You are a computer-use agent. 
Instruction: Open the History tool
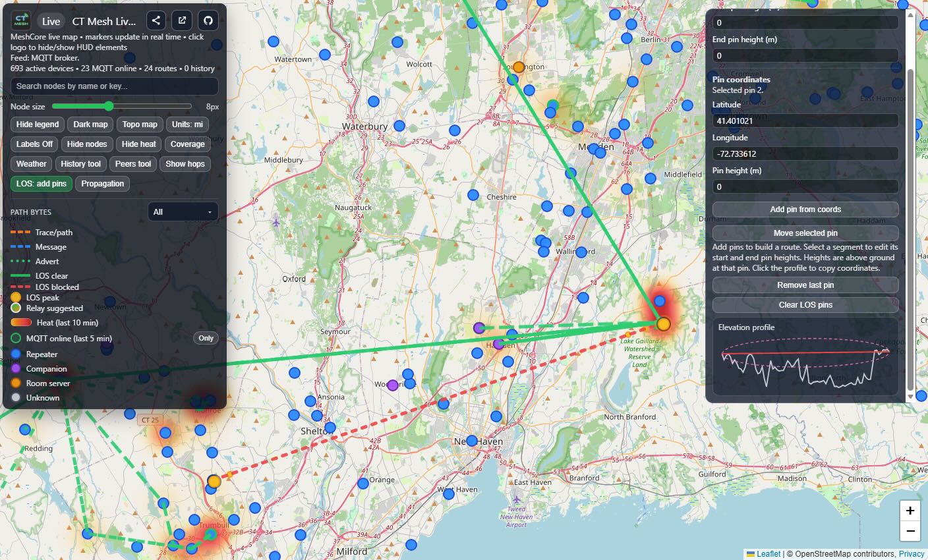(x=81, y=164)
